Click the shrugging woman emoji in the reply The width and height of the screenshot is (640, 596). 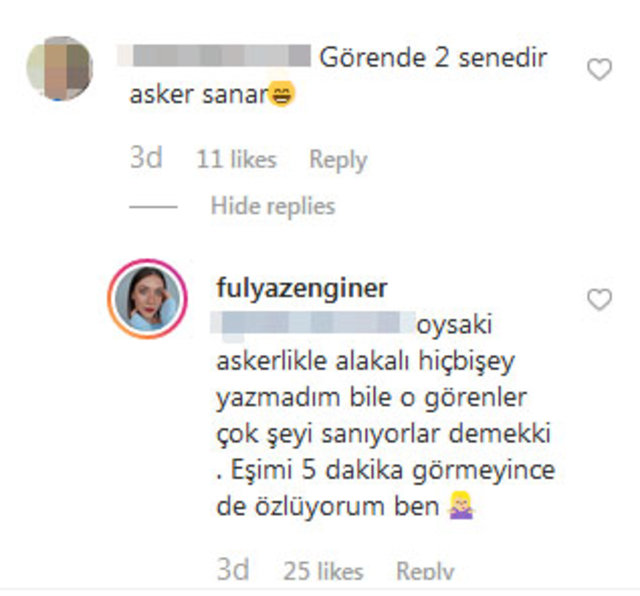[x=461, y=505]
